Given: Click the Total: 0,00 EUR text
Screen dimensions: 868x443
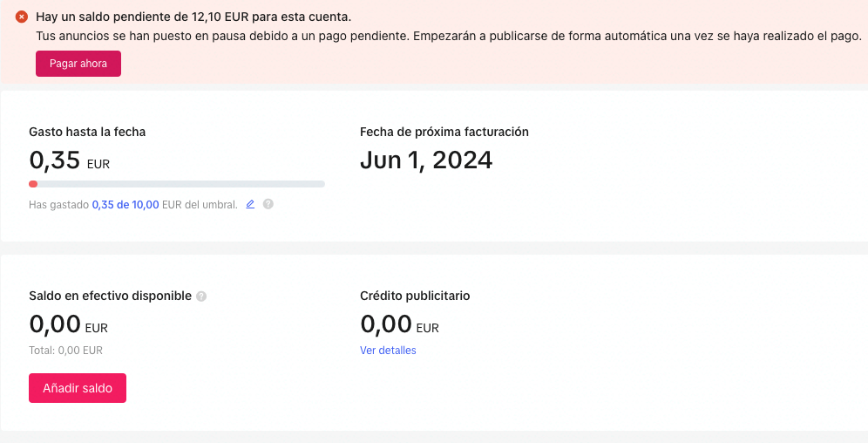Looking at the screenshot, I should 66,351.
